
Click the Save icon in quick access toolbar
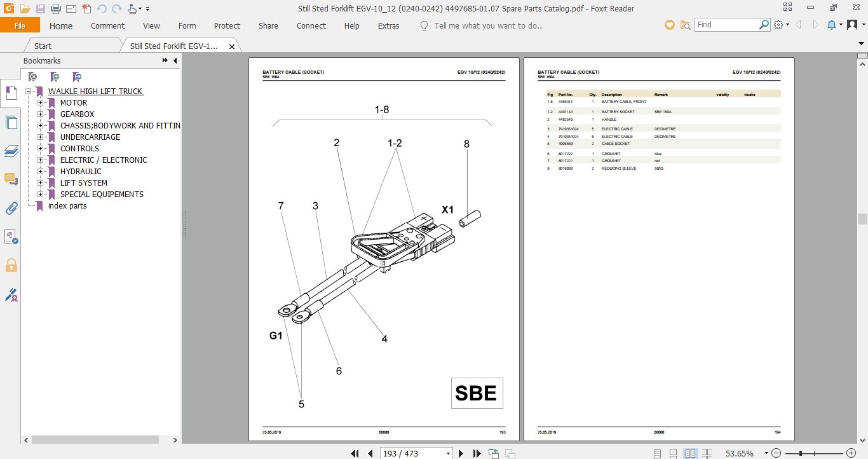(41, 9)
